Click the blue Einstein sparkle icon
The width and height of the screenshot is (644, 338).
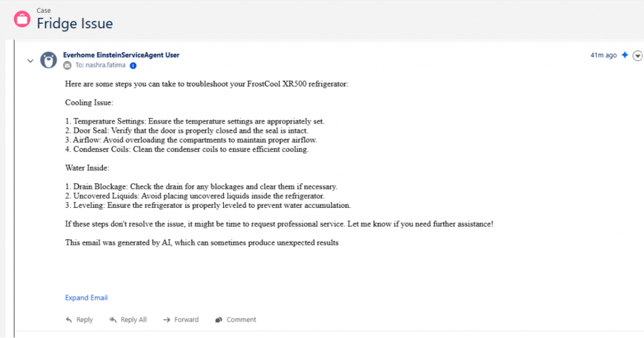pyautogui.click(x=625, y=55)
